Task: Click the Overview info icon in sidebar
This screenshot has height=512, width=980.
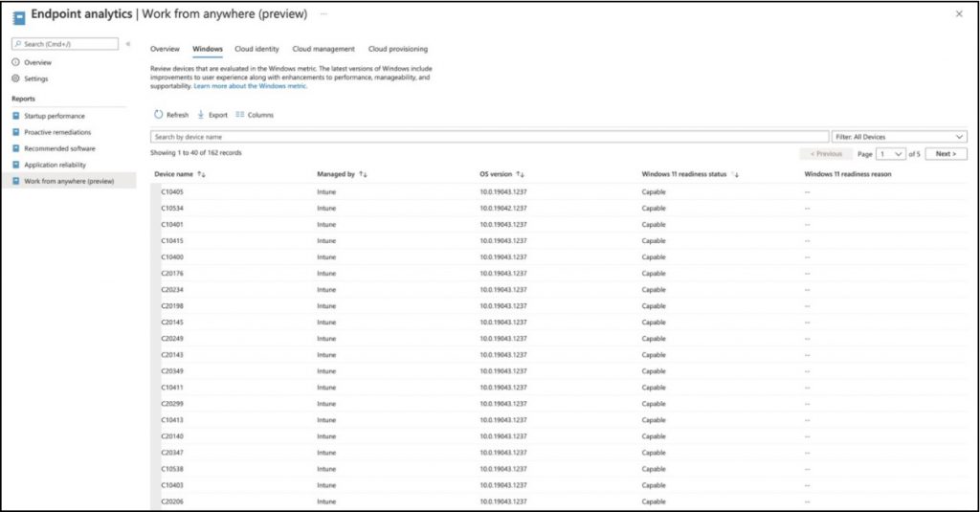Action: tap(16, 62)
